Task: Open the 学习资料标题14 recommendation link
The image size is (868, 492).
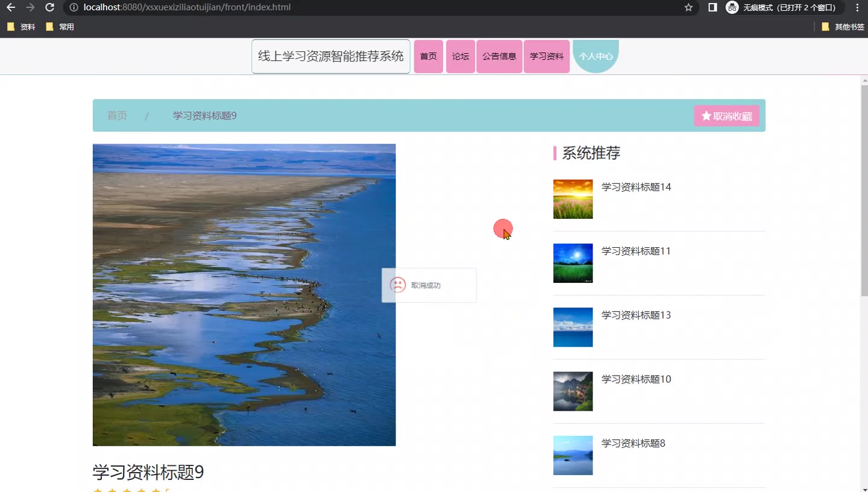Action: pyautogui.click(x=637, y=187)
